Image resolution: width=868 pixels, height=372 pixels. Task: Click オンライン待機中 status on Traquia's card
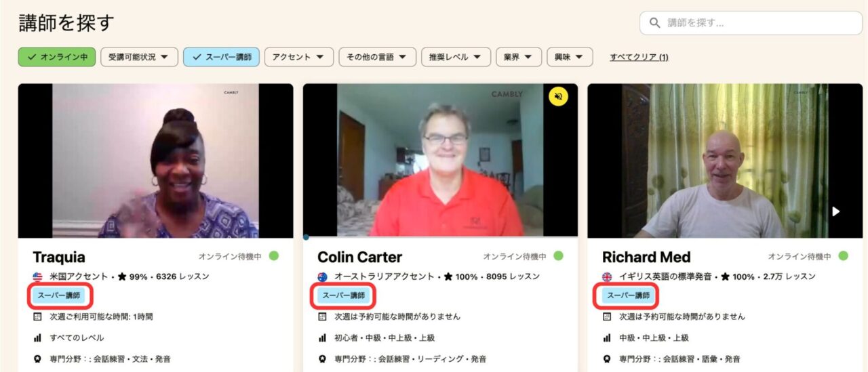point(230,257)
